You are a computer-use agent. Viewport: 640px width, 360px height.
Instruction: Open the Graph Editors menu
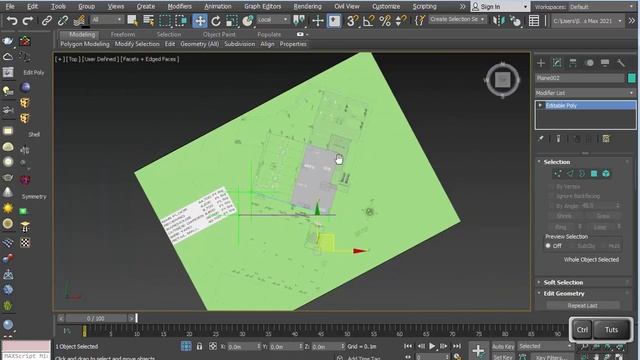[263, 7]
